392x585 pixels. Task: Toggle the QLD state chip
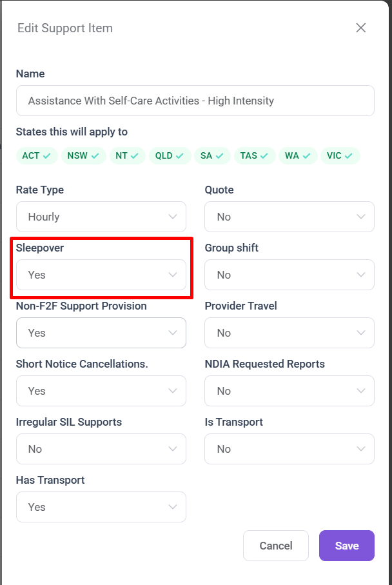click(x=170, y=155)
